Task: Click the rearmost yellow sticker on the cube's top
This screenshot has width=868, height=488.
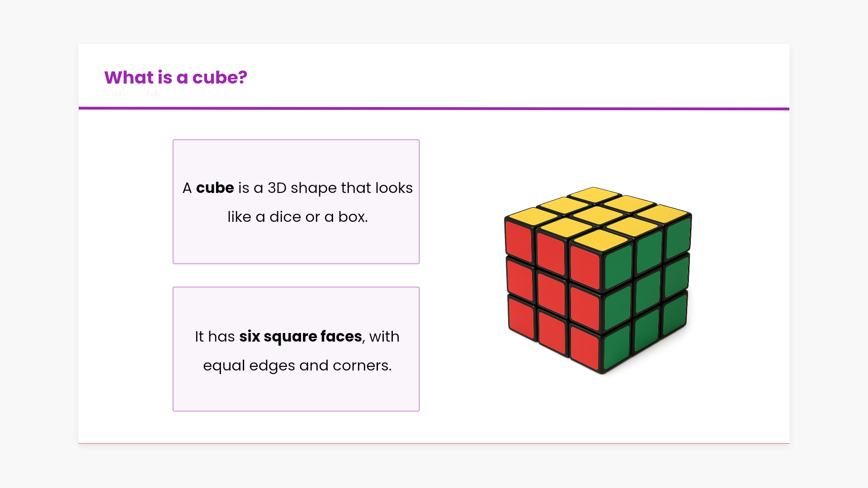Action: [x=594, y=194]
